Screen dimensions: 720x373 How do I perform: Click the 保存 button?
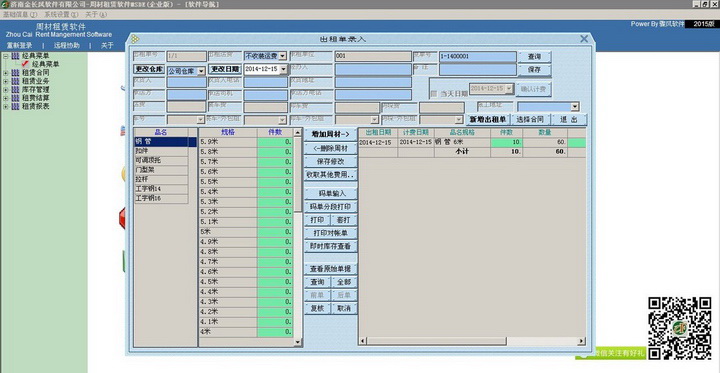click(x=534, y=70)
